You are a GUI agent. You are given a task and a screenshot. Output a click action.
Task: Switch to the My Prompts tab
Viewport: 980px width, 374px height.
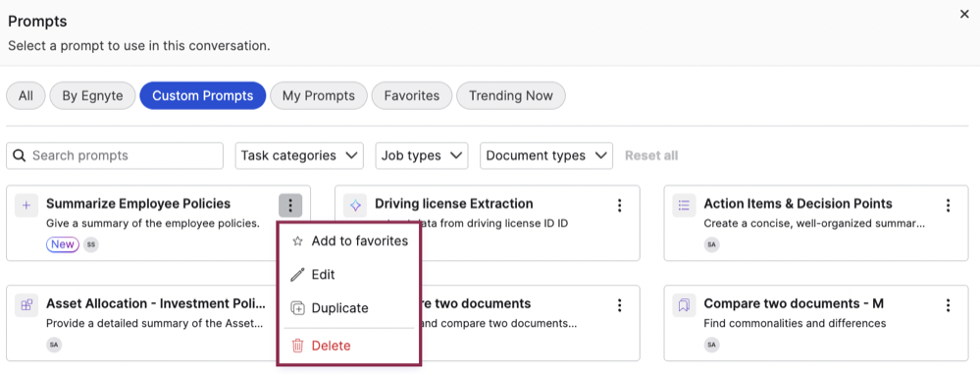click(319, 95)
